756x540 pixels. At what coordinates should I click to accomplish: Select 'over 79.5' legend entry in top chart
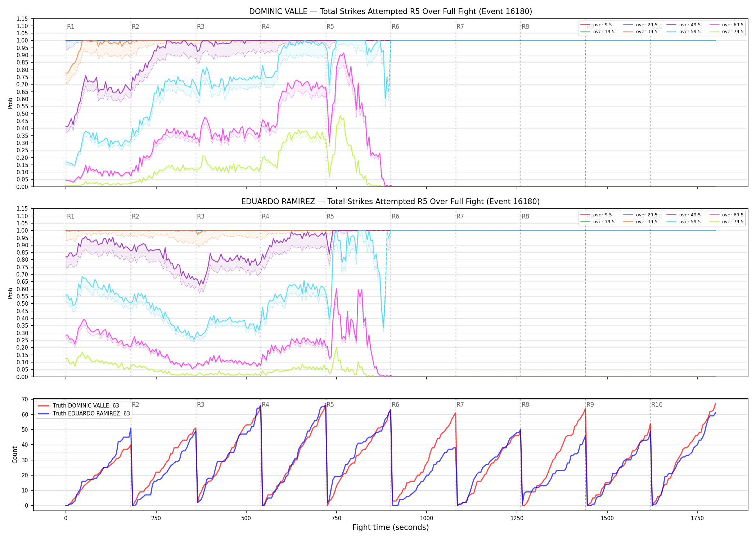[x=726, y=32]
